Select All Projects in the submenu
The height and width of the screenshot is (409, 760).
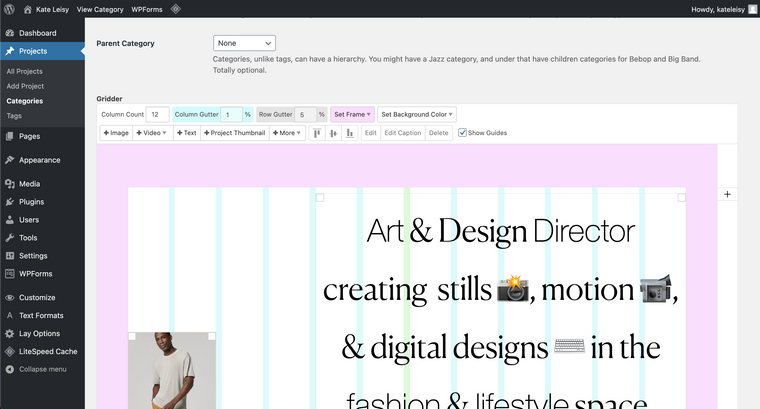[24, 72]
